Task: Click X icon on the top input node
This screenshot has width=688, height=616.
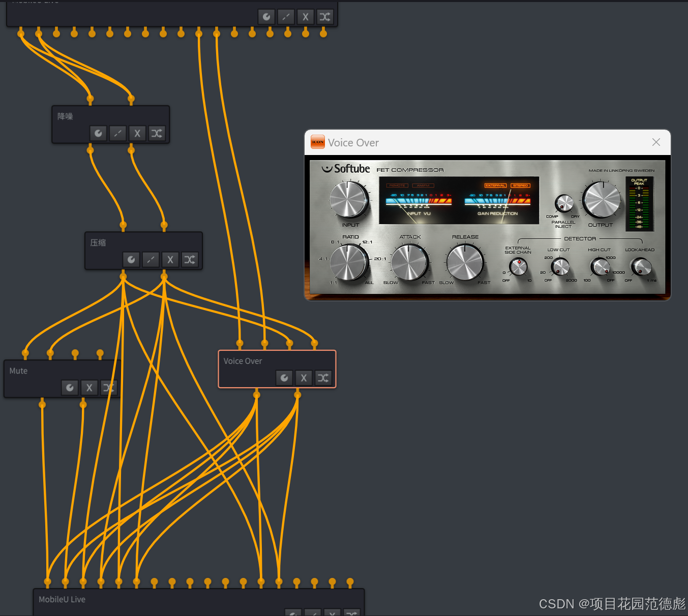Action: pos(306,17)
